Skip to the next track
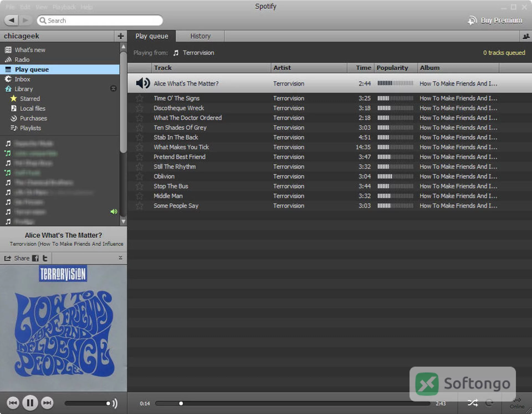Screen dimensions: 532x414 (47, 403)
